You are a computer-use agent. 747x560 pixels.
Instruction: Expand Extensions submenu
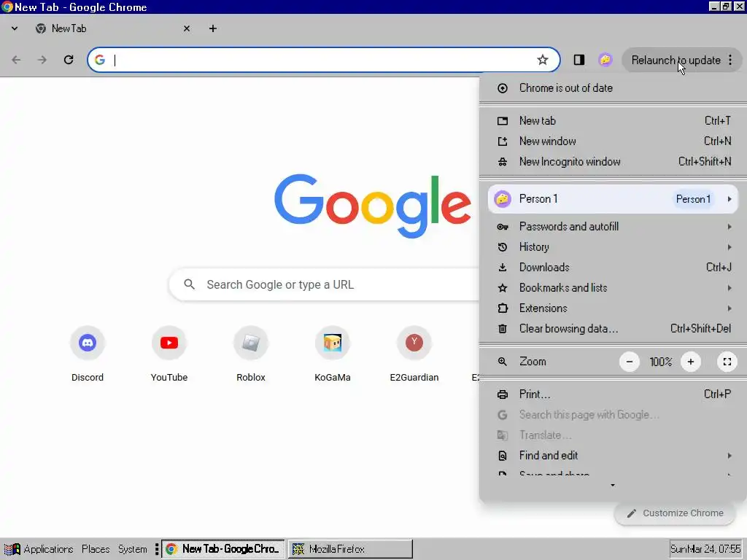tap(613, 308)
